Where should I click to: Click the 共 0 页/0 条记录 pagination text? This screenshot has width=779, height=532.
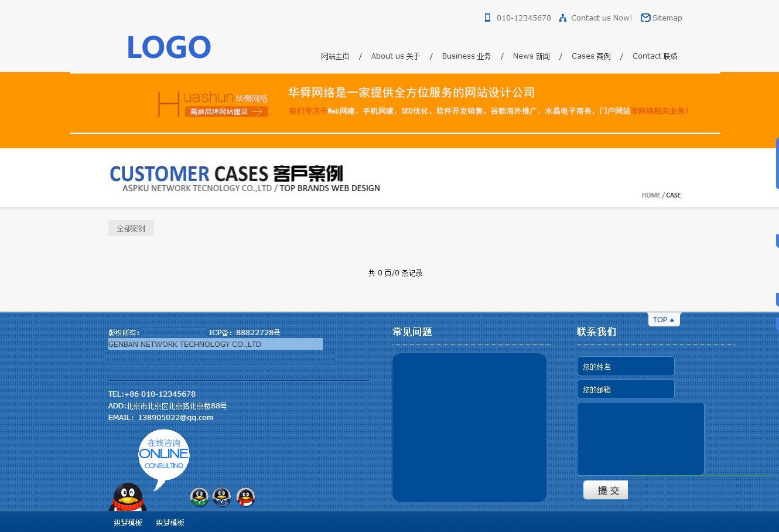pyautogui.click(x=395, y=273)
